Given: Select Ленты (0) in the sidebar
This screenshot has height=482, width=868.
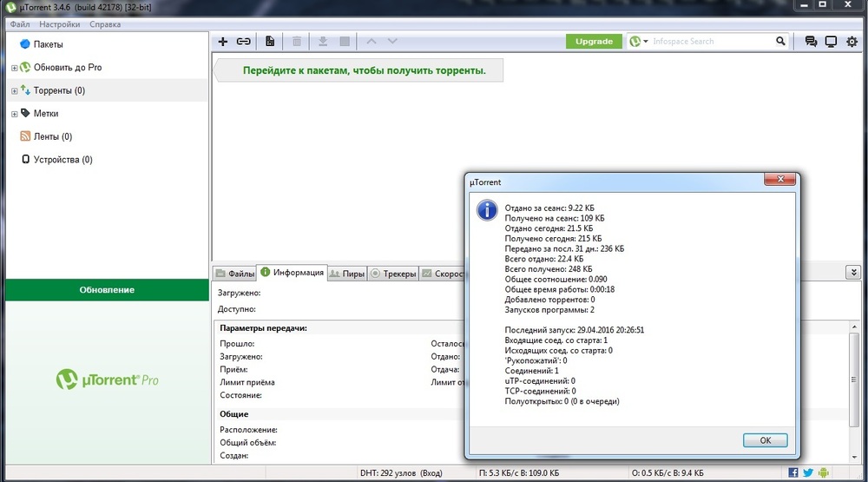Looking at the screenshot, I should [52, 136].
